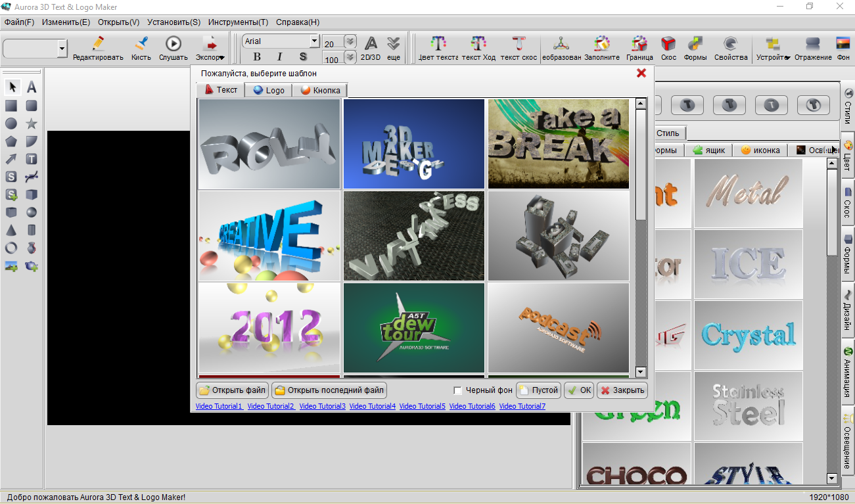Click the Заполните fill icon
855x504 pixels.
tap(602, 44)
